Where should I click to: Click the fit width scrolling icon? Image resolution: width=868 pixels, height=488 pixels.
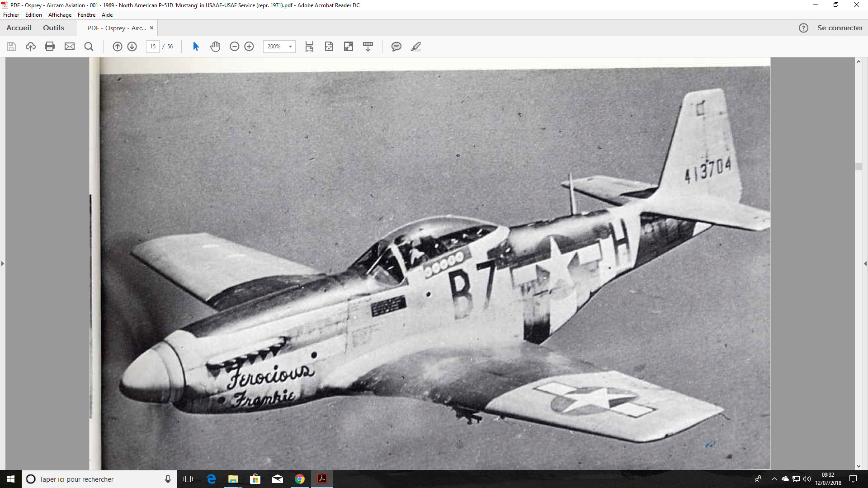pyautogui.click(x=309, y=47)
